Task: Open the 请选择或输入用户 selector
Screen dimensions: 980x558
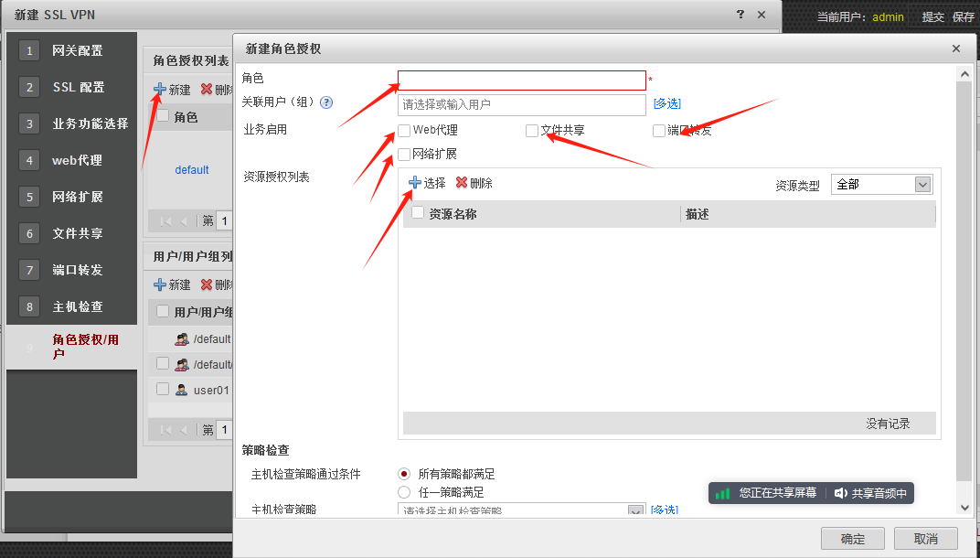Action: pos(521,104)
